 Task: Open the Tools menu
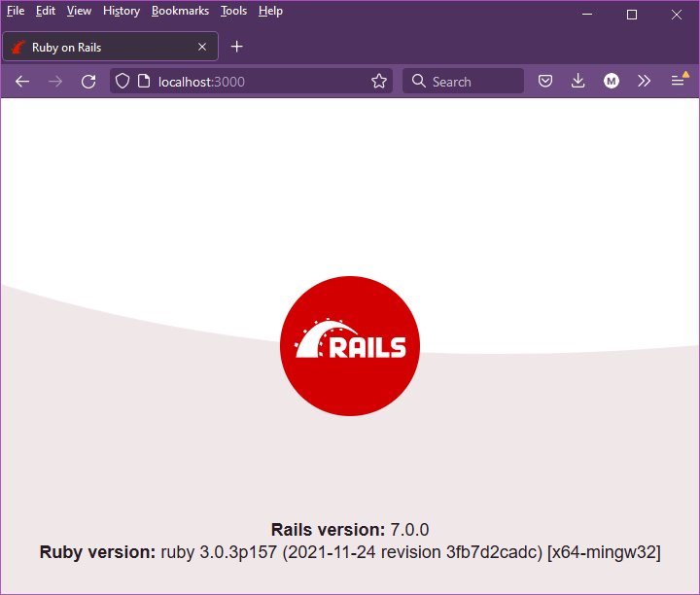[x=233, y=11]
